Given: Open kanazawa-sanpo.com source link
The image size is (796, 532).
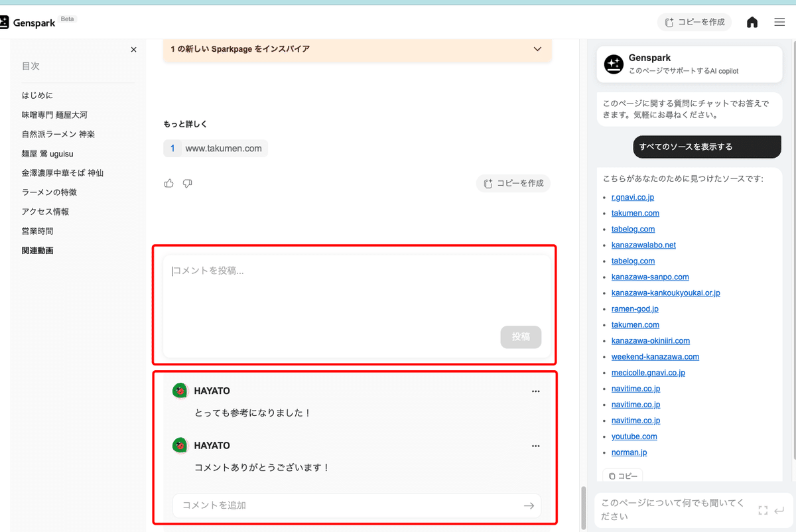Looking at the screenshot, I should pos(650,277).
